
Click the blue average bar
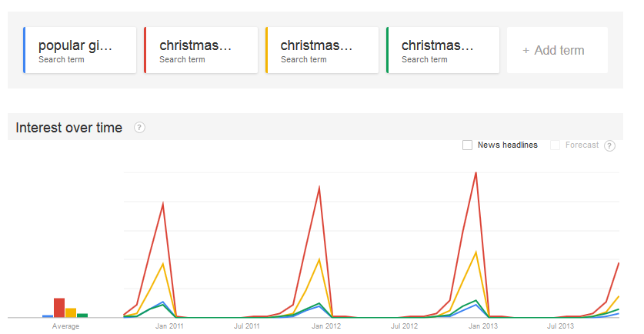click(x=48, y=316)
